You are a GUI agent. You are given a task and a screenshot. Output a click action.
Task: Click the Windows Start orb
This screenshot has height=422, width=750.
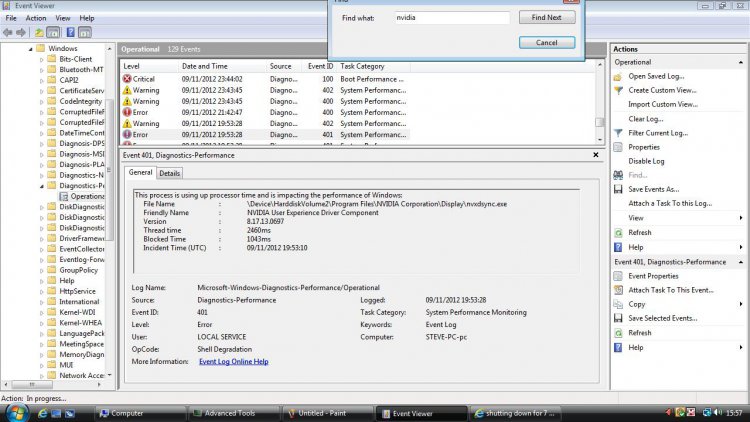(x=17, y=412)
